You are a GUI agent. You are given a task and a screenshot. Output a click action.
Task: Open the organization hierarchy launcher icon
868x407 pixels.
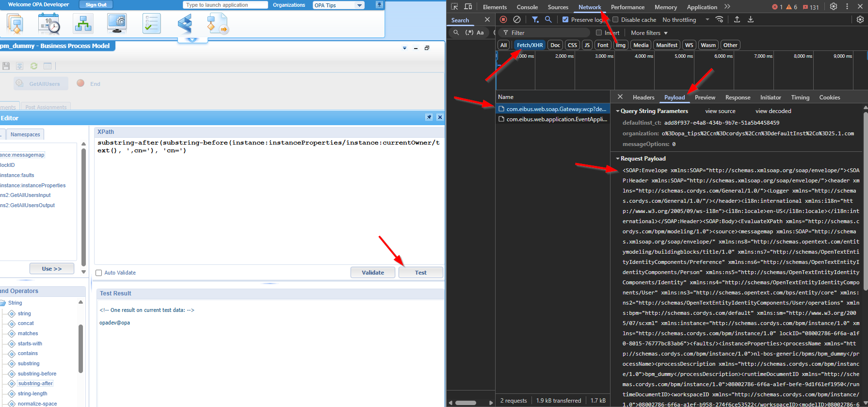[83, 24]
